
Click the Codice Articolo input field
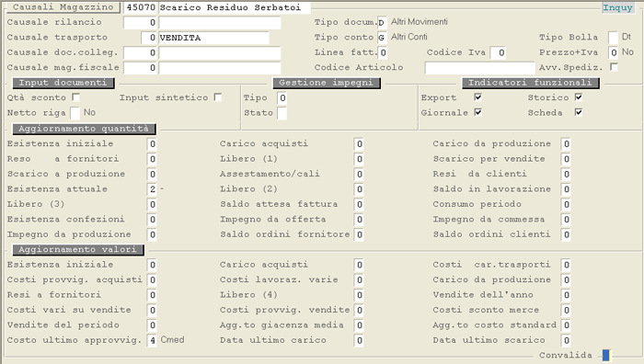point(479,68)
